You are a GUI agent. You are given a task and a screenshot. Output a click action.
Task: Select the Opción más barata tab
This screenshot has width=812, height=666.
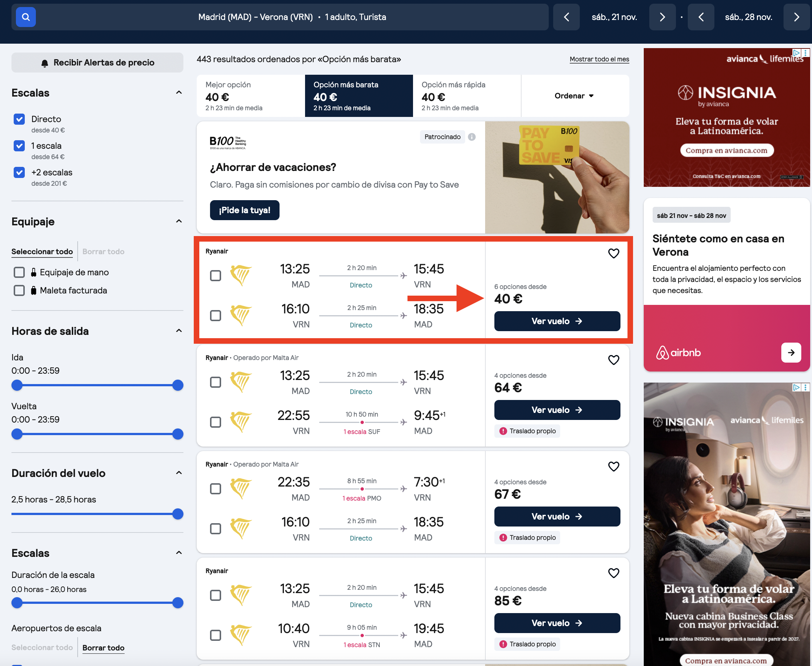coord(359,96)
